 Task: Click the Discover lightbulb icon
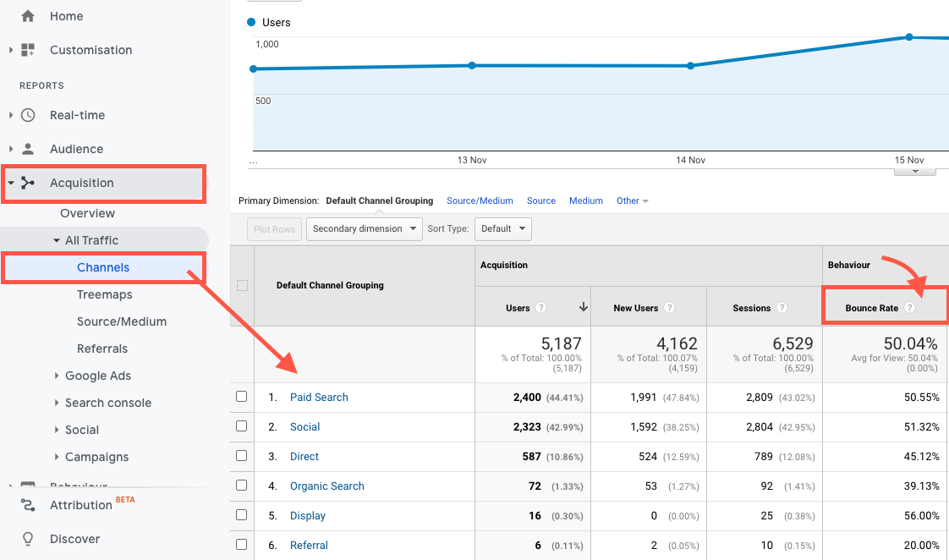pos(26,539)
